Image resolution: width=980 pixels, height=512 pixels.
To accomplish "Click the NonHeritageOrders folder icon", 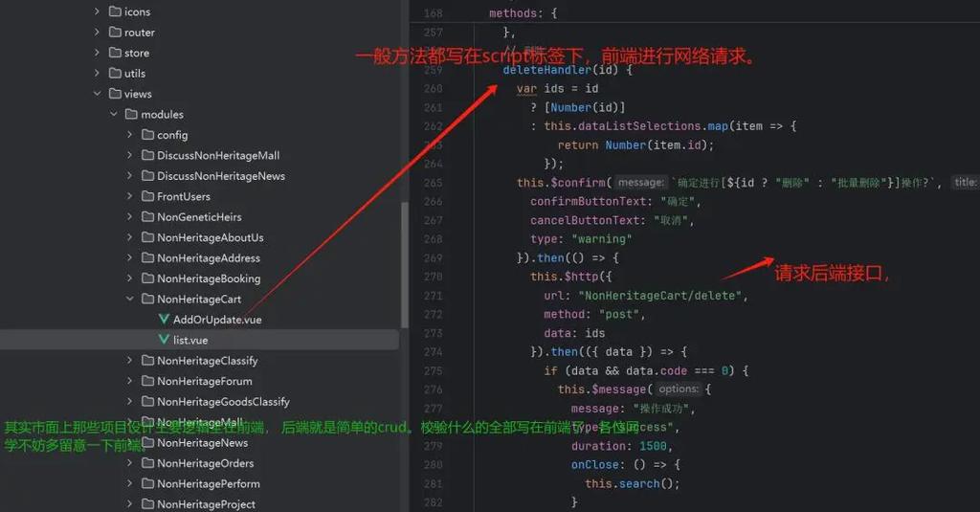I will (148, 463).
